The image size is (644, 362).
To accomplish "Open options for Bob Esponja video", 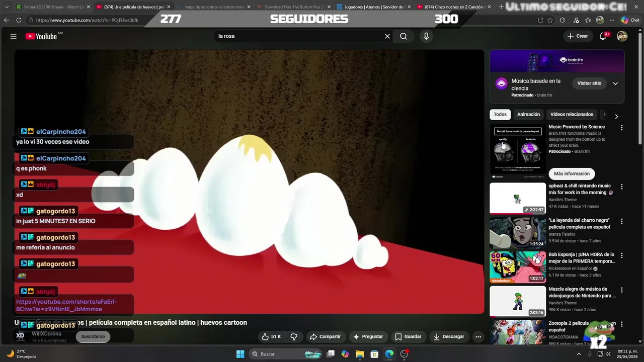I will tap(622, 255).
